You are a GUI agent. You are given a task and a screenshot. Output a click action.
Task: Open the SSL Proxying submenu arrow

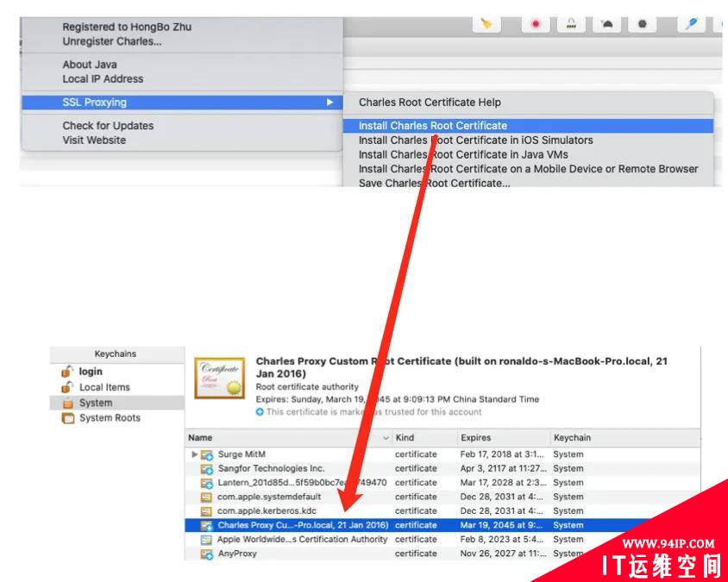[329, 102]
